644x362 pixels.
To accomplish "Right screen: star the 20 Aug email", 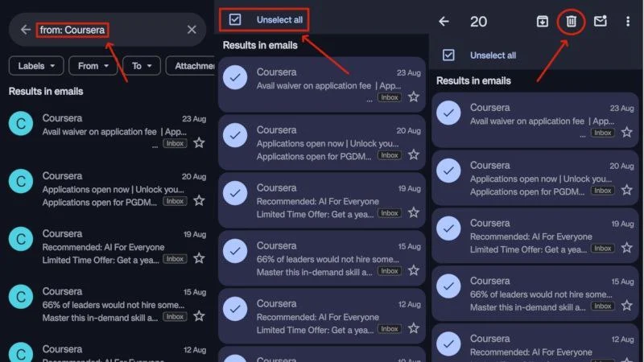I will (627, 190).
